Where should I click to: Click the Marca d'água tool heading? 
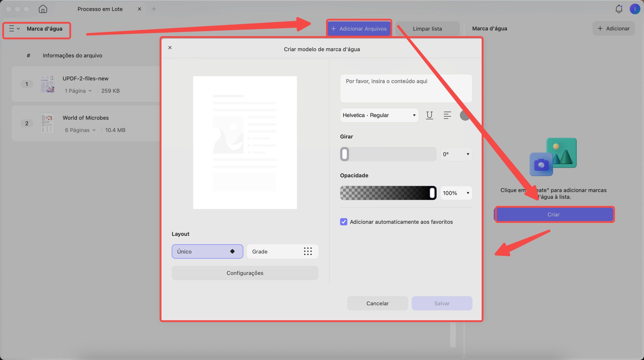45,29
